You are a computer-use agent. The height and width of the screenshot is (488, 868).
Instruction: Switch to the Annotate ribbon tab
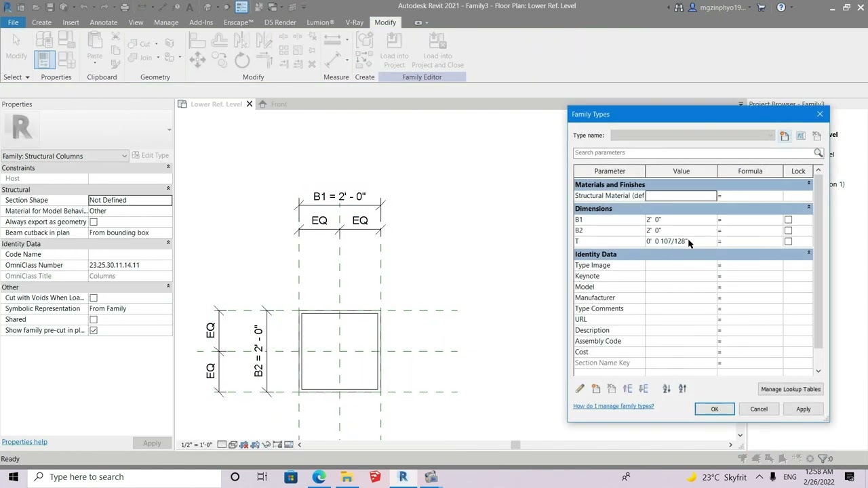tap(104, 22)
